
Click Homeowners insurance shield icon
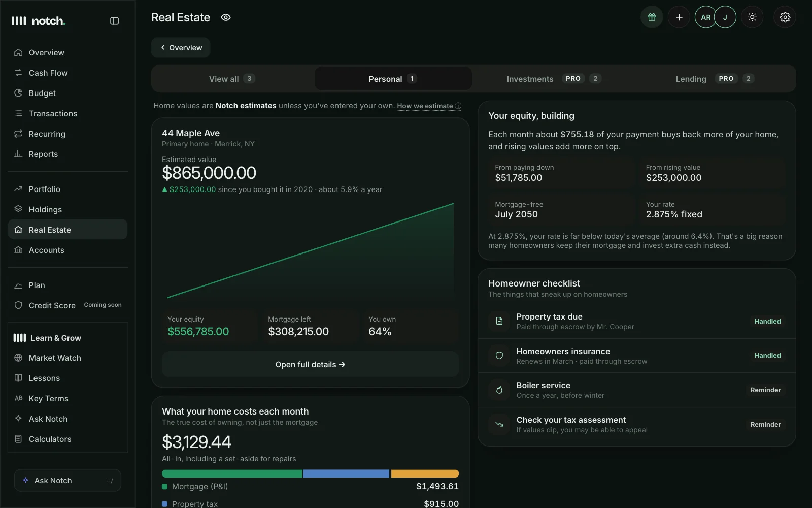[x=499, y=356]
